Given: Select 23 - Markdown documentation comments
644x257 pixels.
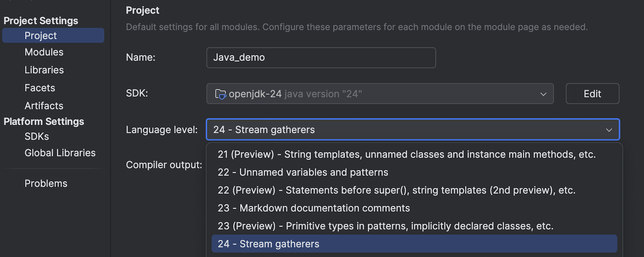Looking at the screenshot, I should [x=313, y=208].
